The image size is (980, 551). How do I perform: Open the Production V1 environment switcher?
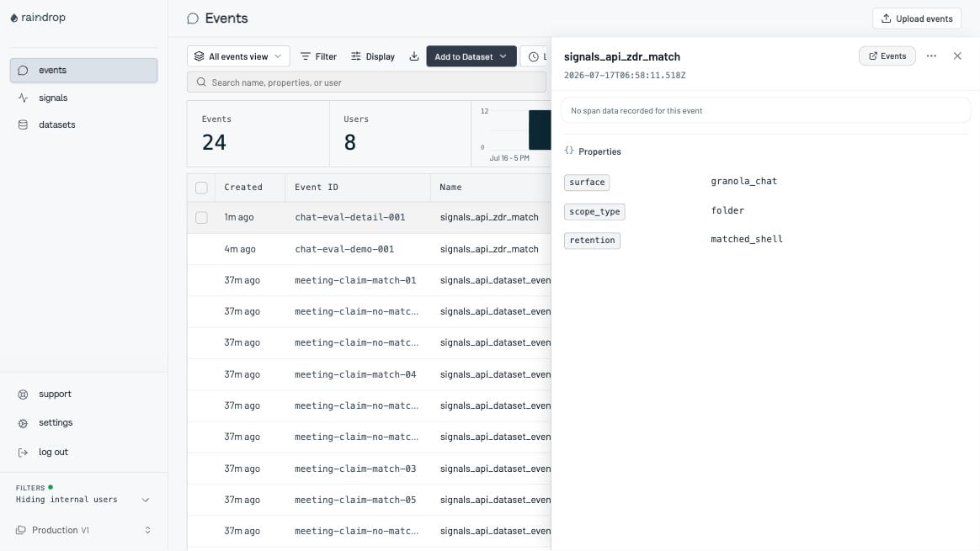pyautogui.click(x=83, y=530)
